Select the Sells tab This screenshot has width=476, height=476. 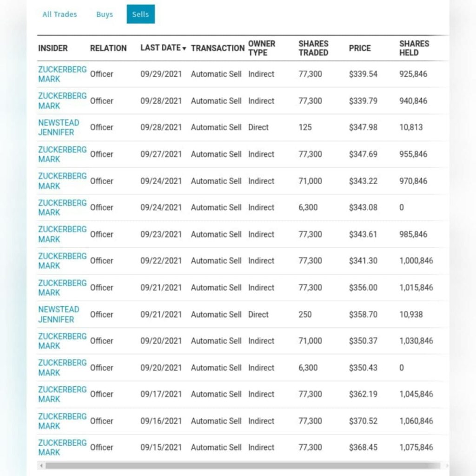140,14
